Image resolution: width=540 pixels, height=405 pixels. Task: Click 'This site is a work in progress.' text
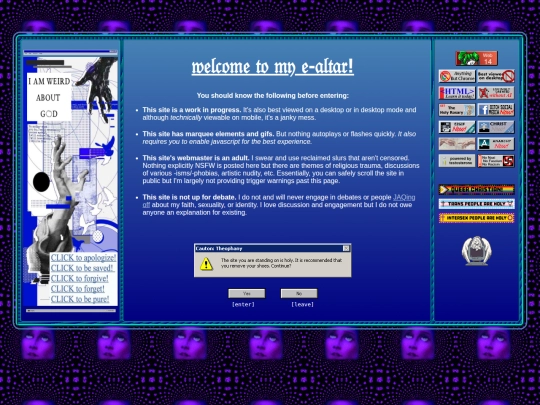pos(192,110)
